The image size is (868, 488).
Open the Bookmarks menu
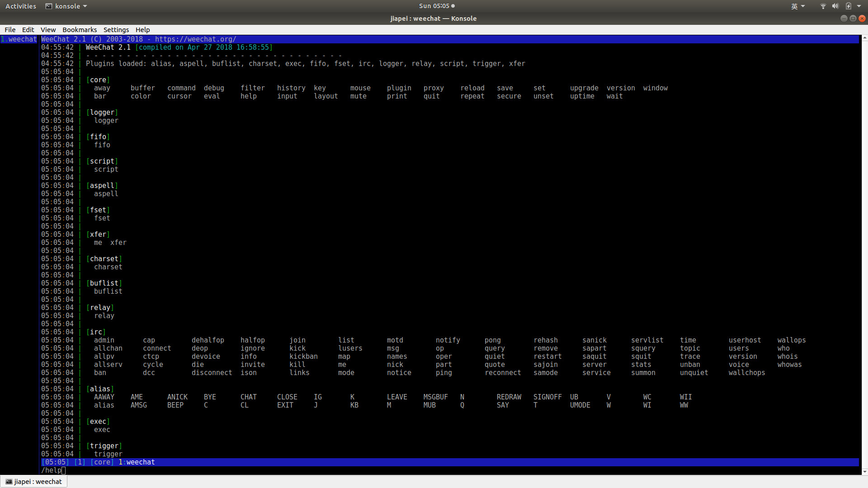pyautogui.click(x=79, y=29)
